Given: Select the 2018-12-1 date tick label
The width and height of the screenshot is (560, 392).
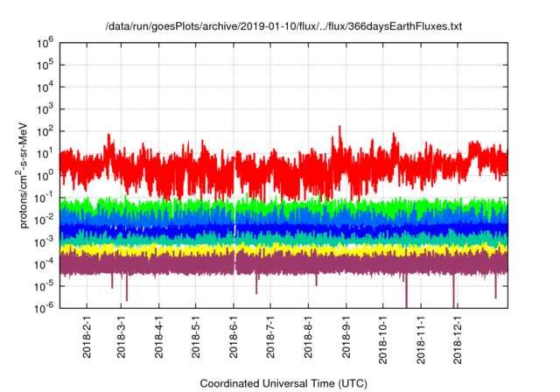Looking at the screenshot, I should [457, 339].
